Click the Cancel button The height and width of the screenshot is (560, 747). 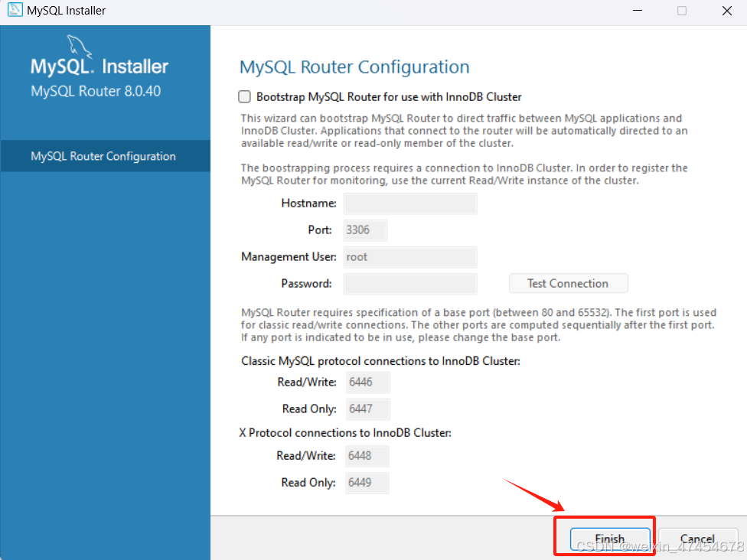coord(697,539)
